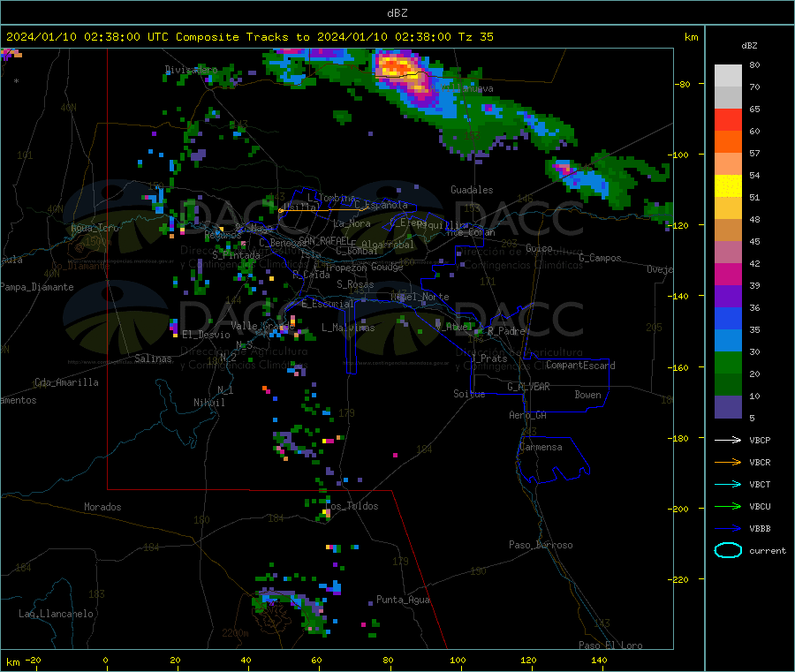Click the 'Punta_Agua' map label
The height and width of the screenshot is (672, 795).
click(x=403, y=600)
